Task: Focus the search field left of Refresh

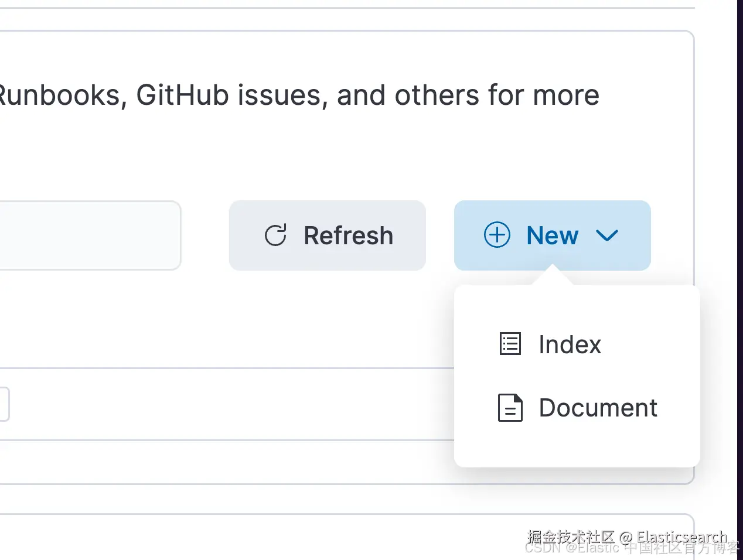Action: (x=88, y=235)
